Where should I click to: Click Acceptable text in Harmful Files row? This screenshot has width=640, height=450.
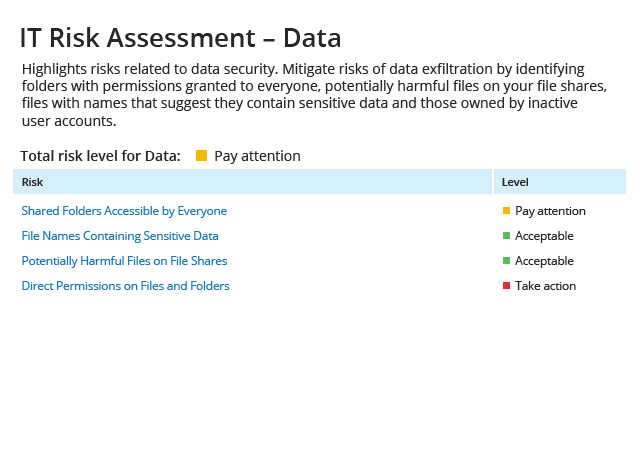tap(544, 261)
